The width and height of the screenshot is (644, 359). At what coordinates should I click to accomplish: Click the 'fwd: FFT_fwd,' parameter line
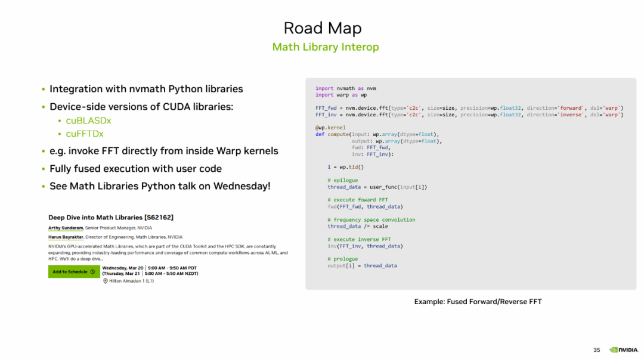point(371,147)
